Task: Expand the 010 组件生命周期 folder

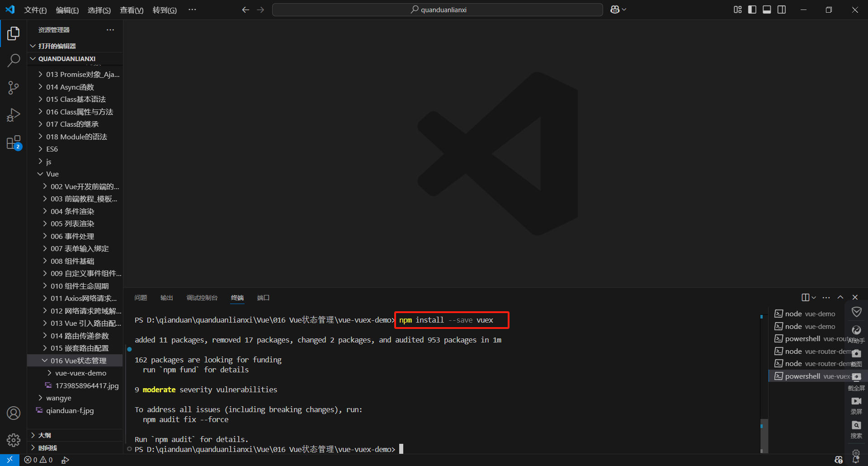Action: coord(75,286)
